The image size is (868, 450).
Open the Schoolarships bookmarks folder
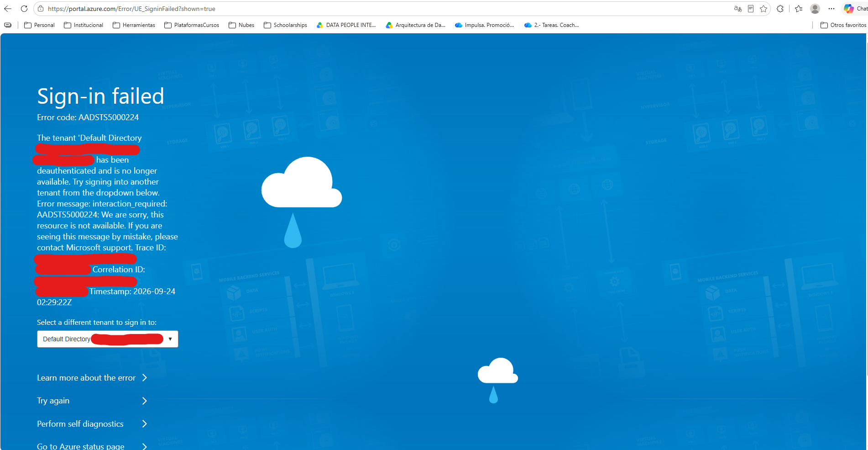(285, 25)
